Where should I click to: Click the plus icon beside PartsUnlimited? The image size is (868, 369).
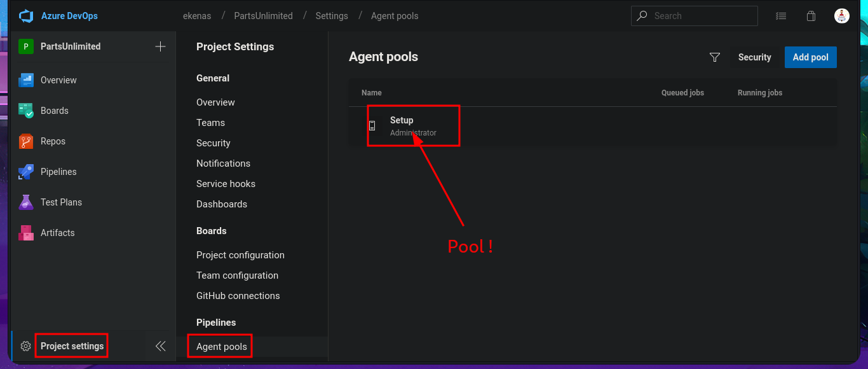(x=161, y=46)
